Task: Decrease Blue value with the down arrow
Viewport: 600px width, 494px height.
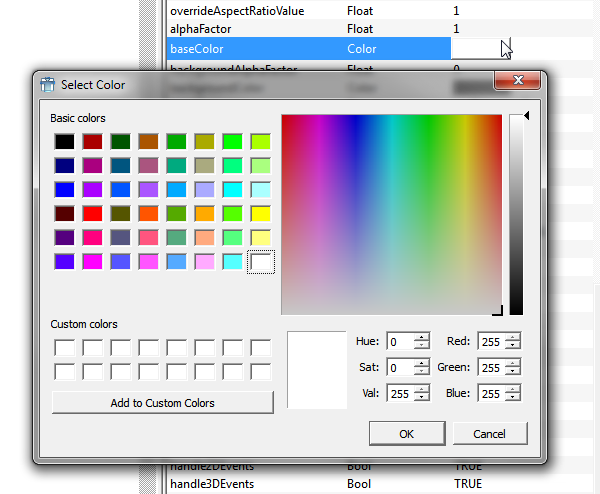Action: 513,398
